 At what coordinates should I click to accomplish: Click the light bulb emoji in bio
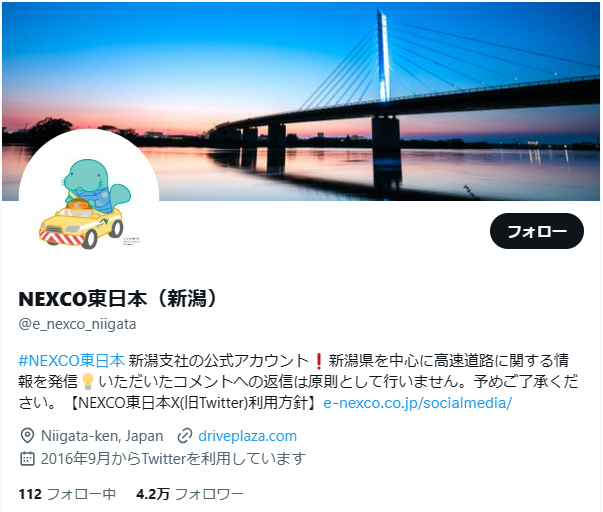click(88, 381)
